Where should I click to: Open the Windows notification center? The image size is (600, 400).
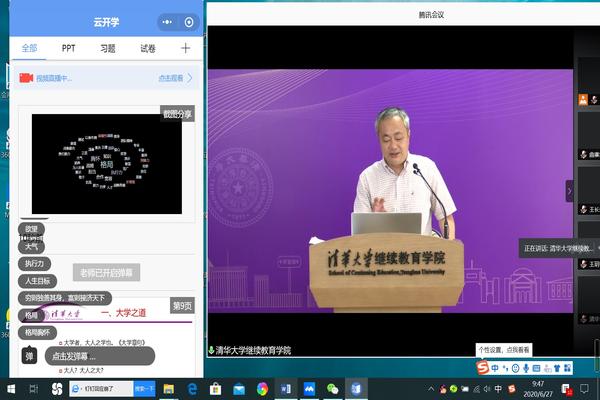584,389
